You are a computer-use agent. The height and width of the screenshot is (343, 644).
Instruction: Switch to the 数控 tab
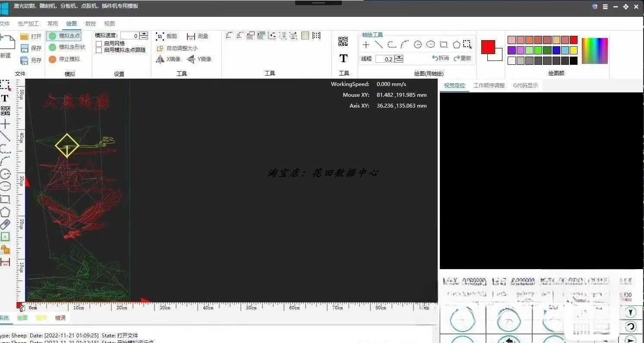pyautogui.click(x=91, y=24)
